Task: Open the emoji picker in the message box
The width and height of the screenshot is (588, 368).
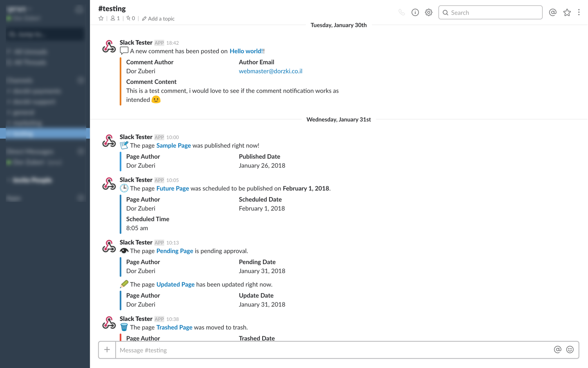Action: click(x=570, y=350)
